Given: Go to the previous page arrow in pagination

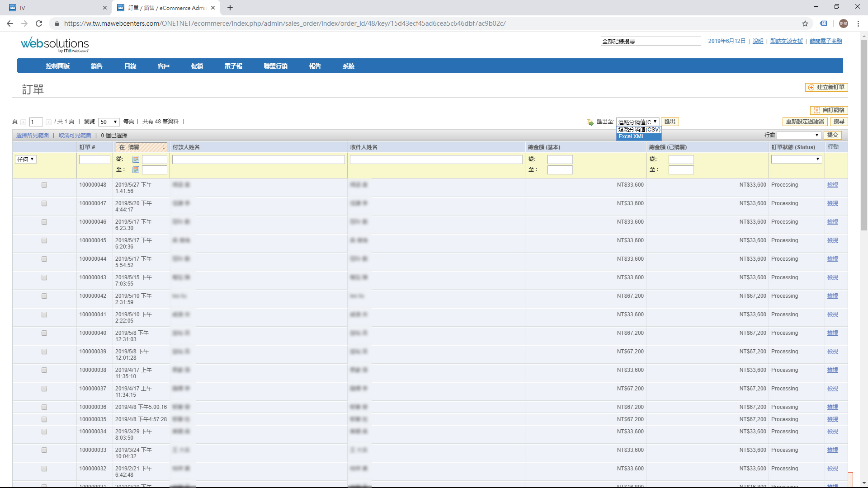Looking at the screenshot, I should [x=24, y=122].
